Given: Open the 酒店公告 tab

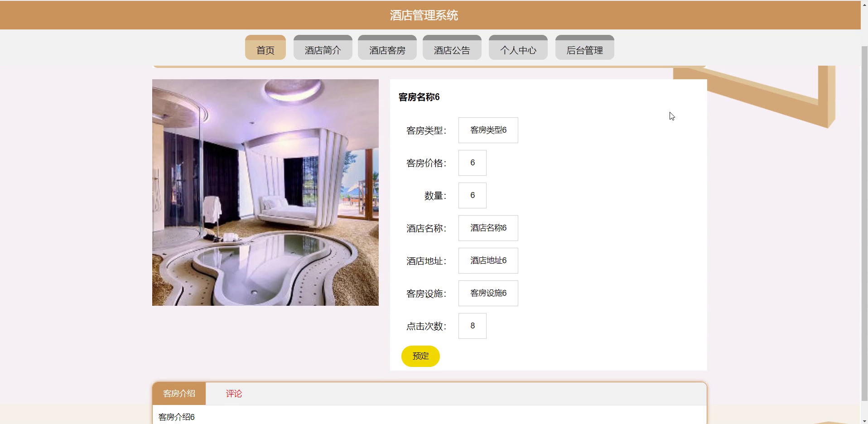Looking at the screenshot, I should pyautogui.click(x=452, y=48).
